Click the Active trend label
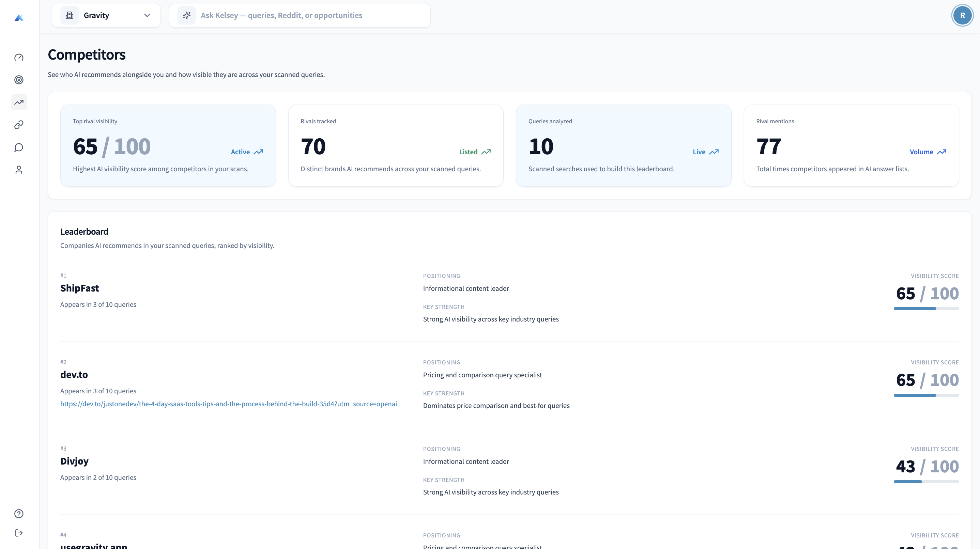 click(240, 152)
